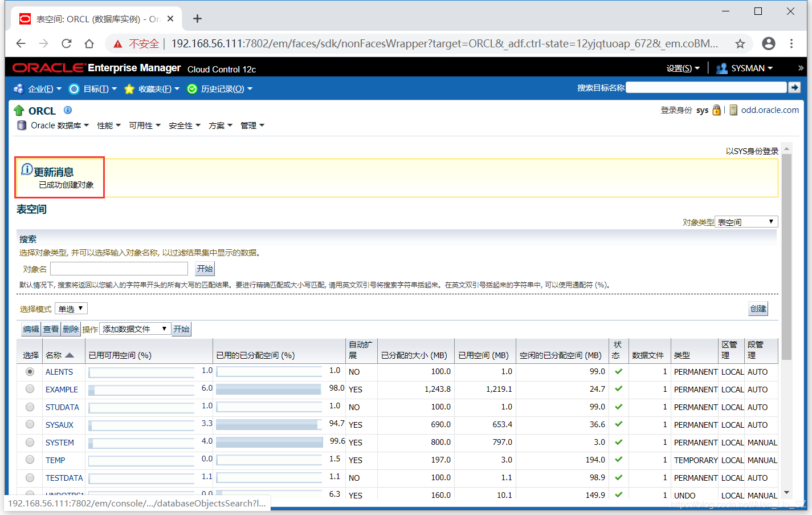Select the SYSAUX tablespace radio button
812x515 pixels.
pos(30,424)
